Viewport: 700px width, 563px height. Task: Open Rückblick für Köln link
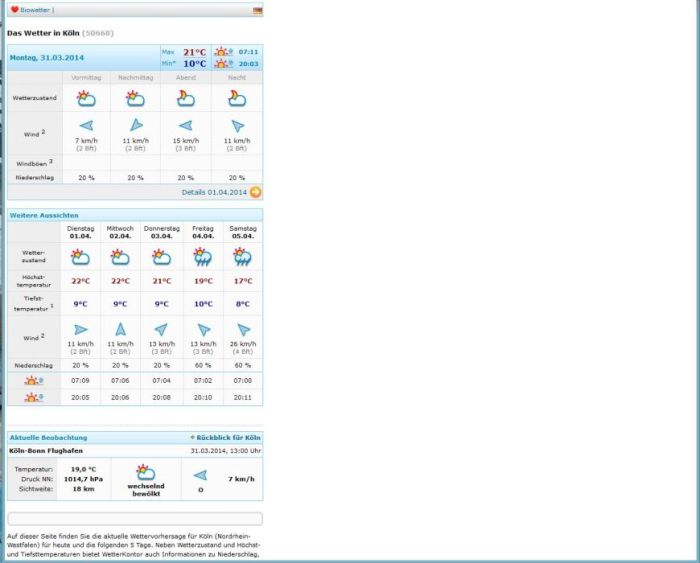point(228,438)
